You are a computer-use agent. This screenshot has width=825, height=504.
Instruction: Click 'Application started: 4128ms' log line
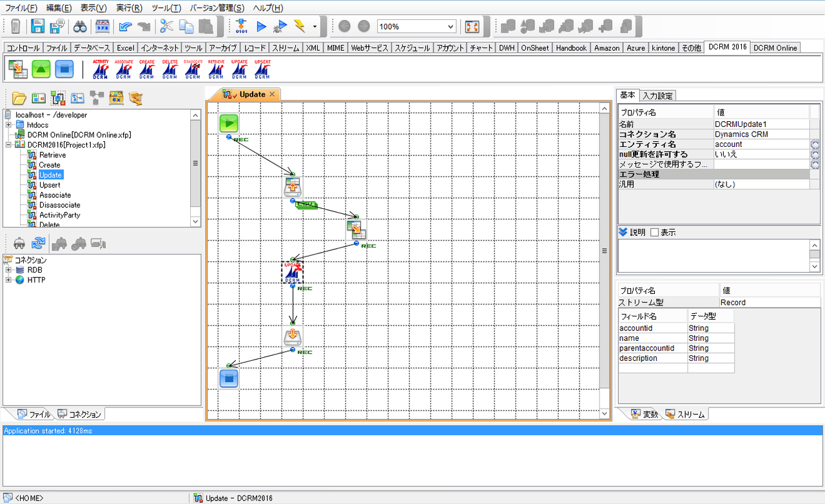pos(412,431)
